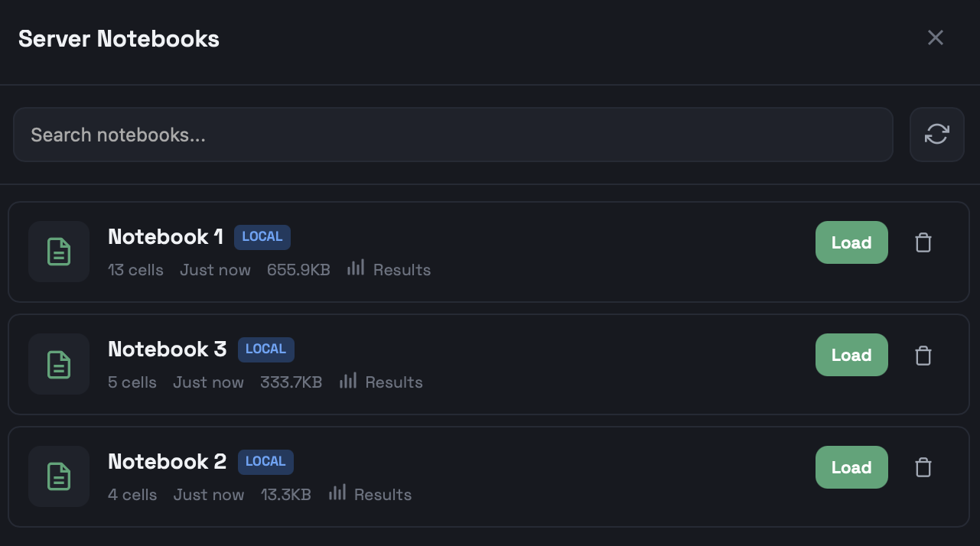Image resolution: width=980 pixels, height=546 pixels.
Task: Click Results chart icon for Notebook 1
Action: tap(356, 268)
